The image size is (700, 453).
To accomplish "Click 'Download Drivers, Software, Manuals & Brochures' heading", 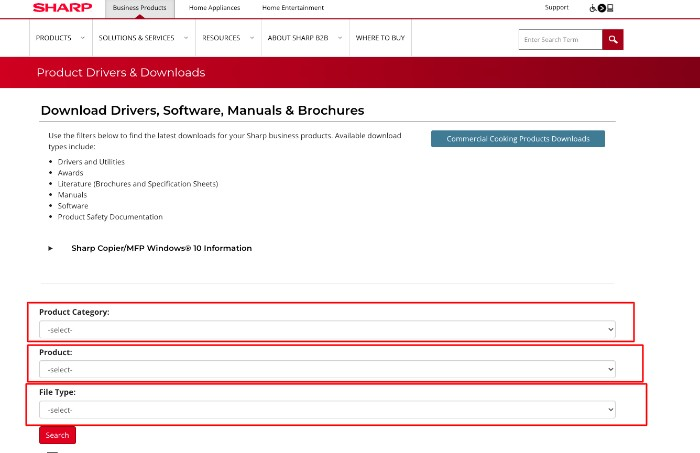I will 202,110.
